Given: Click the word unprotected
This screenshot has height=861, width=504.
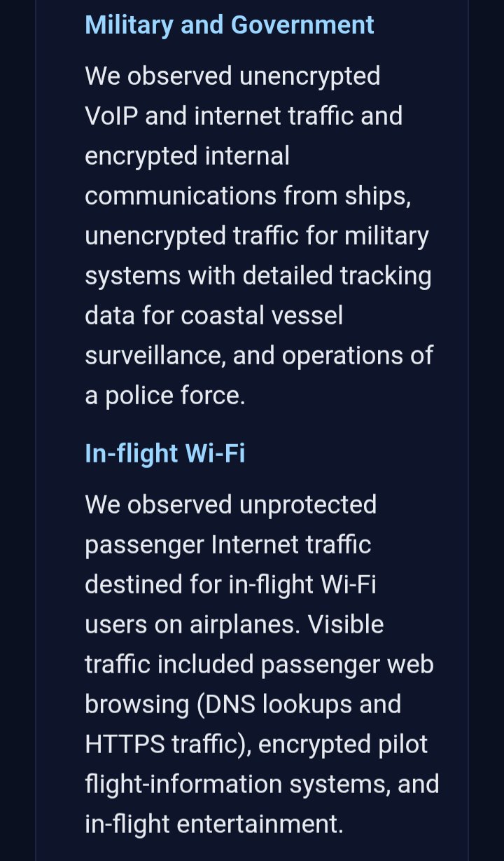Looking at the screenshot, I should [x=308, y=504].
